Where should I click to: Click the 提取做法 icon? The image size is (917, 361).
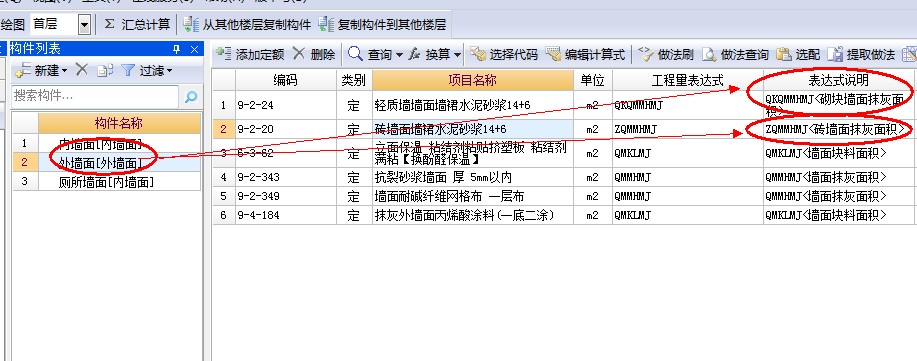pyautogui.click(x=836, y=54)
